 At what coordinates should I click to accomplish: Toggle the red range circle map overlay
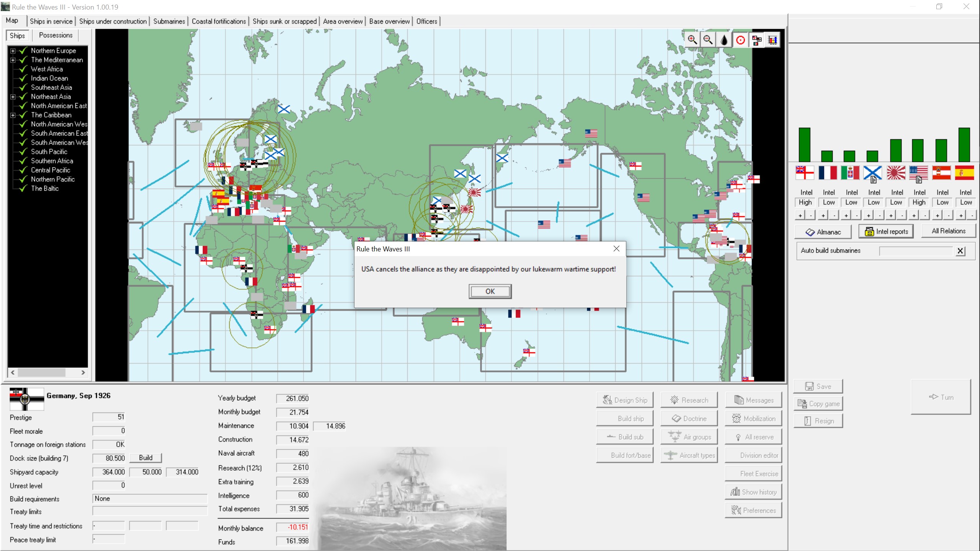point(740,40)
